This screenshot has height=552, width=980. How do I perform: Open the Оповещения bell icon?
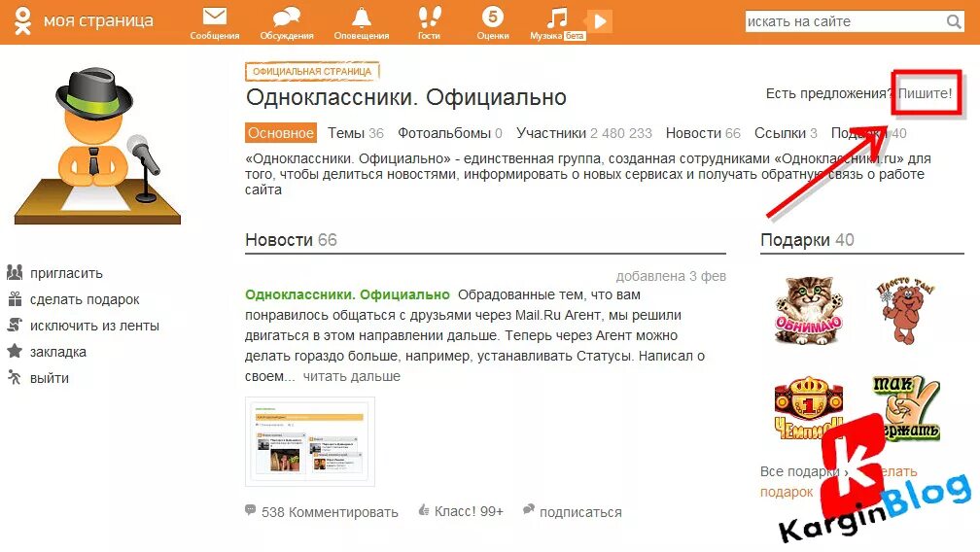(x=362, y=17)
